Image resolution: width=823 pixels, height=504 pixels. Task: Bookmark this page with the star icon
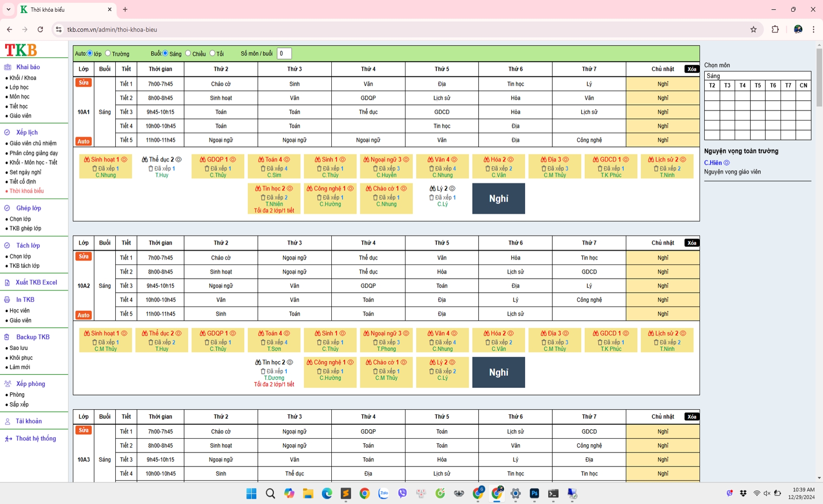[x=753, y=29]
